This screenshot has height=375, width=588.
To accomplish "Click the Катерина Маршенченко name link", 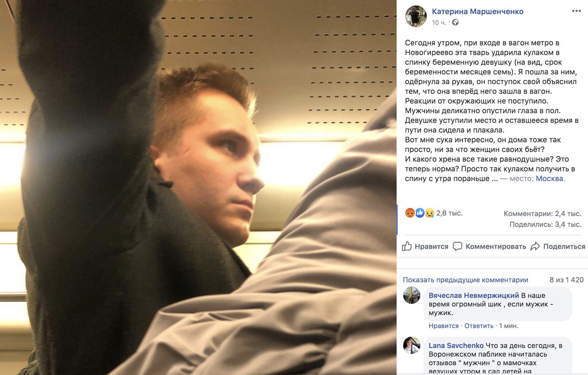I will tap(478, 11).
